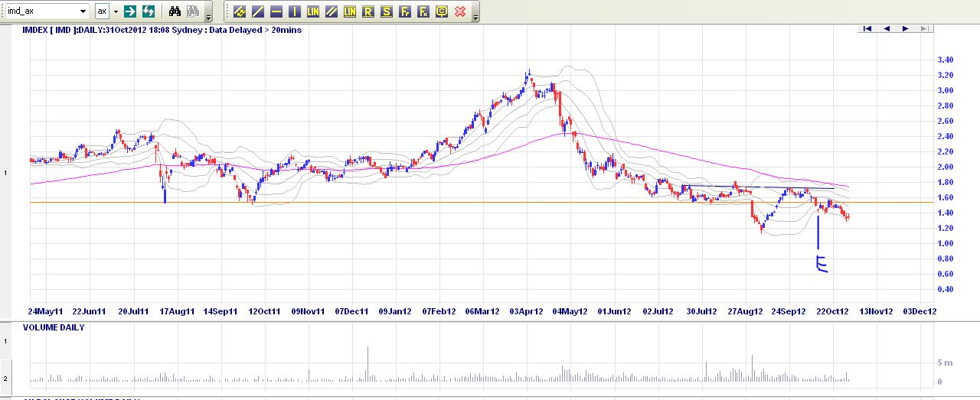Click the green refresh chart icon
Viewport: 980px width, 400px height.
coord(149,11)
